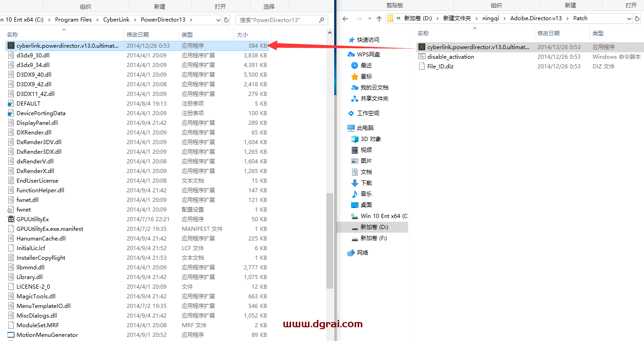The width and height of the screenshot is (644, 341).
Task: Click GPUUtilityEx application icon
Action: tap(11, 219)
